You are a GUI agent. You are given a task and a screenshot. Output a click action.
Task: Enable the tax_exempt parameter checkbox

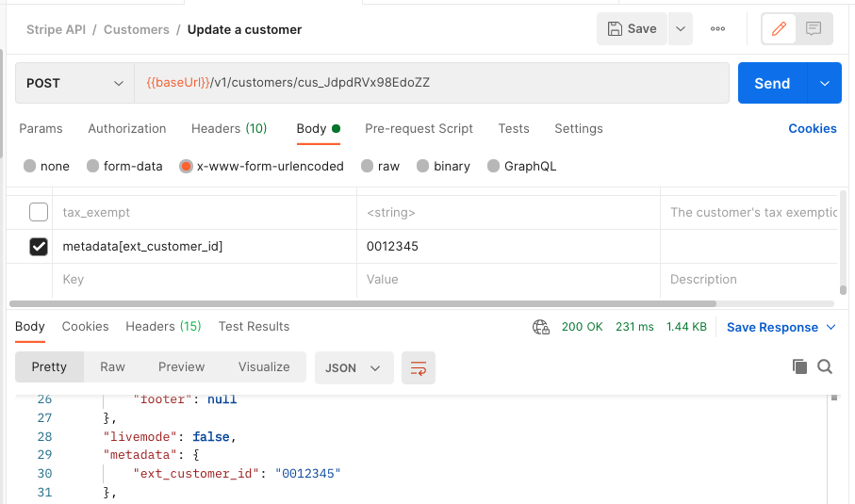pos(38,212)
